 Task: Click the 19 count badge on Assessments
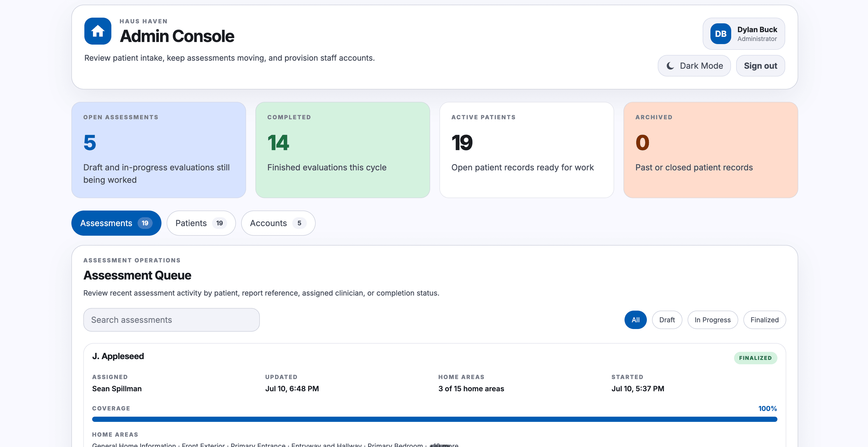(x=145, y=223)
